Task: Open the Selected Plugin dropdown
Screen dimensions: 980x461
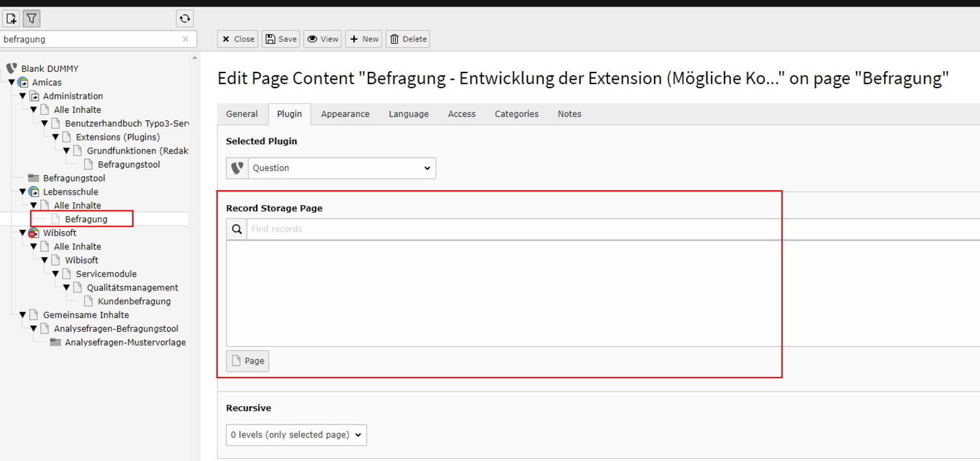Action: 342,168
